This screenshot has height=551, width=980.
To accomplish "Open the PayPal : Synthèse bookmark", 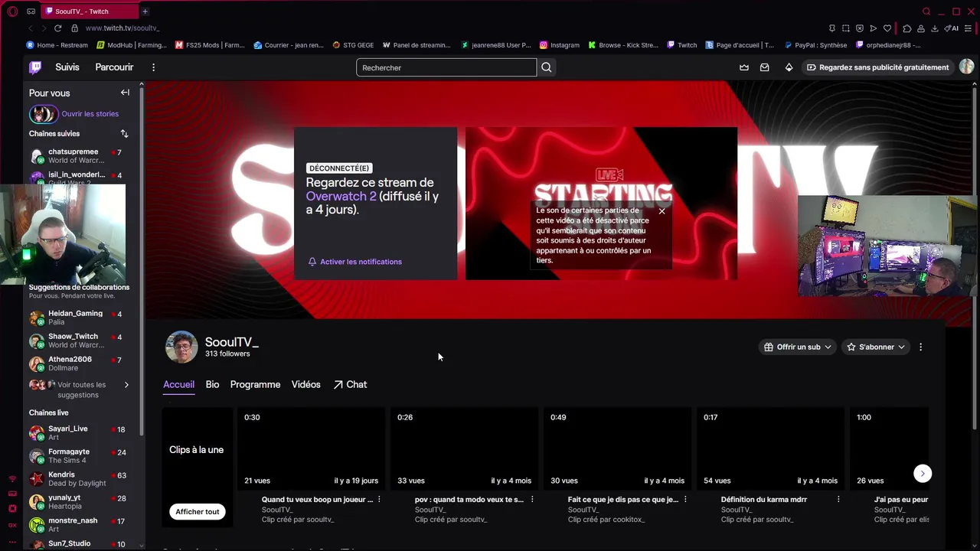I will [x=815, y=45].
